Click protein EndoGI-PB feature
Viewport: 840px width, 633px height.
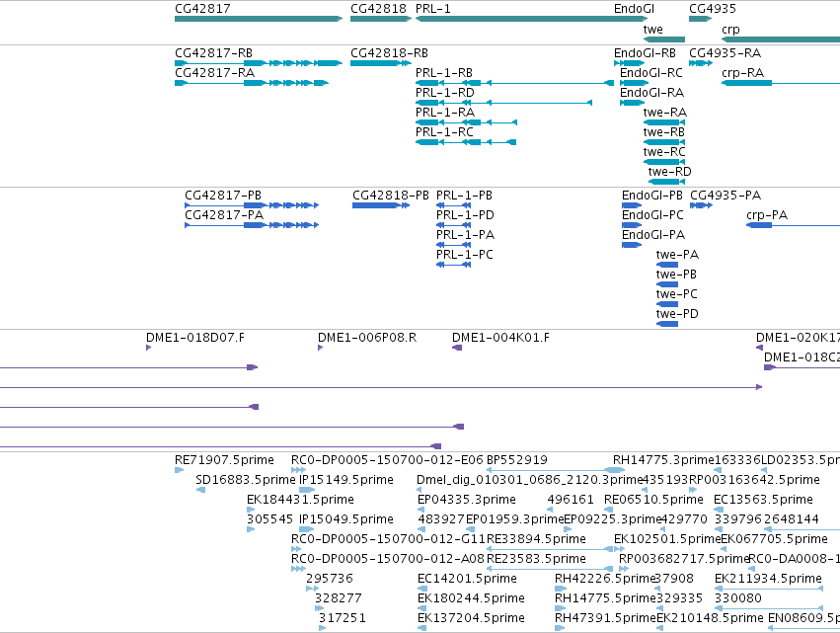point(632,205)
